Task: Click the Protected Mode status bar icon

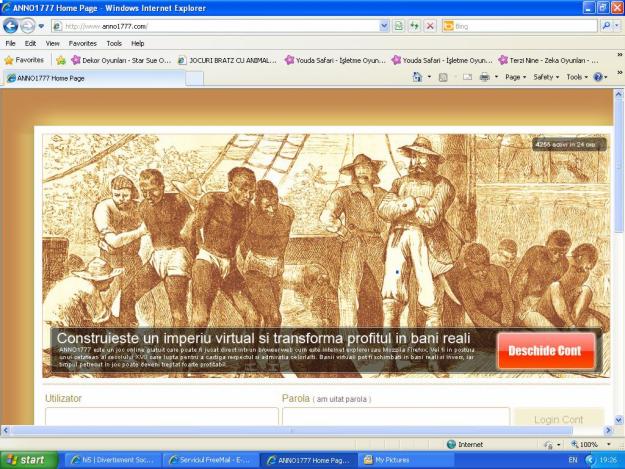Action: tap(549, 444)
